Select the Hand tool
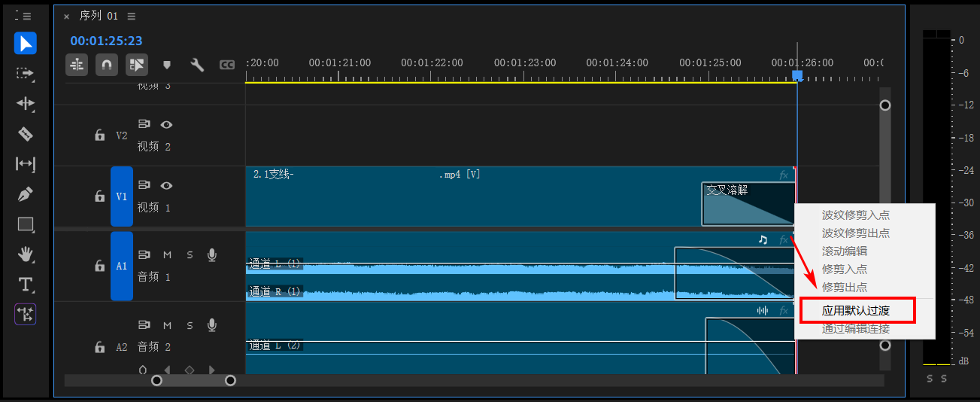Viewport: 980px width, 402px height. (x=26, y=254)
